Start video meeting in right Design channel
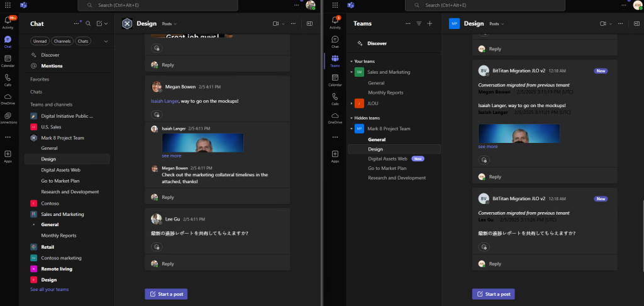Screen dimensions: 644x306 [603, 24]
